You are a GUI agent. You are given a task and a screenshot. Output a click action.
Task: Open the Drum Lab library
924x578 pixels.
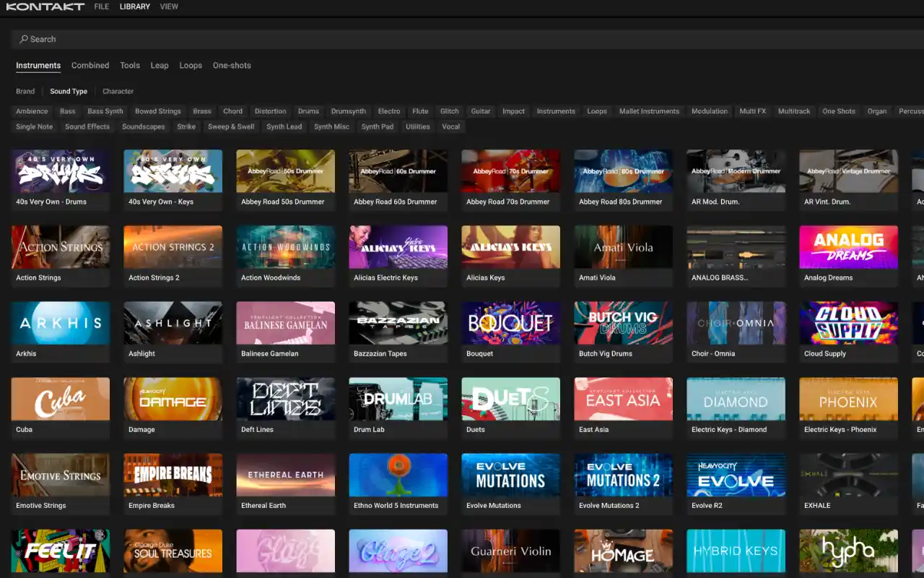pyautogui.click(x=398, y=408)
